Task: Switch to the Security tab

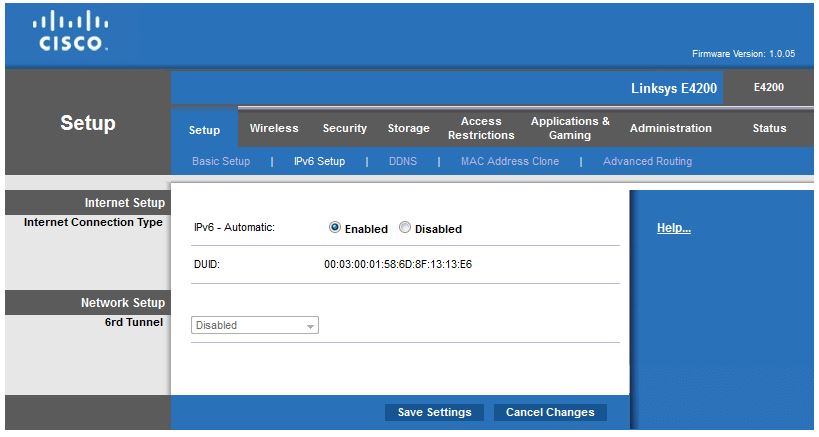Action: [345, 128]
